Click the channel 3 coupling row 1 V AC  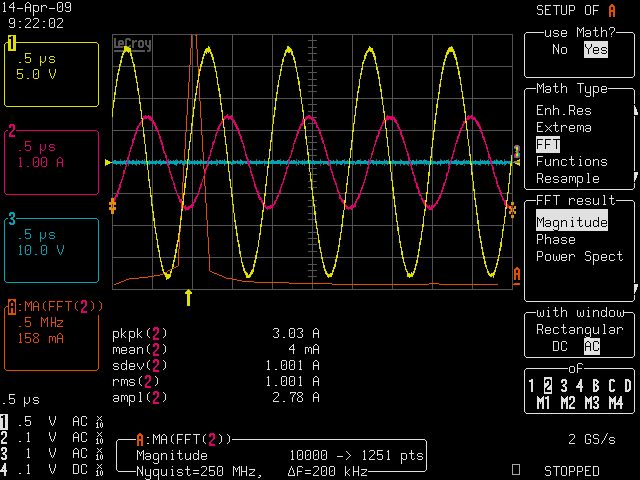pyautogui.click(x=52, y=453)
